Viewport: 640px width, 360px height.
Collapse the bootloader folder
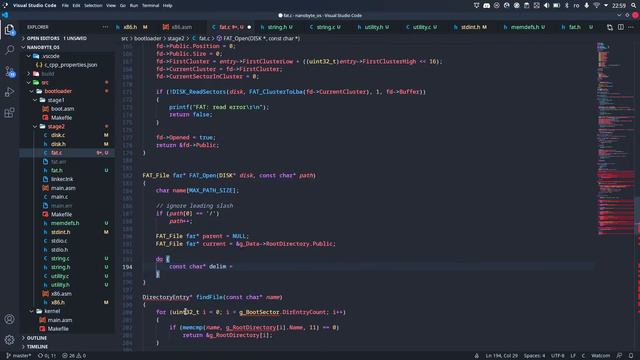click(67, 91)
